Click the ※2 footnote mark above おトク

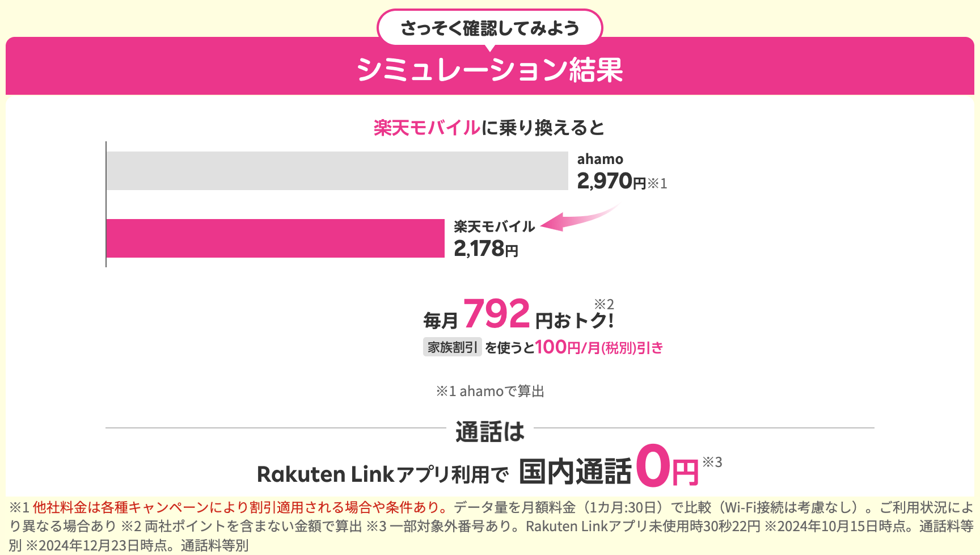[x=604, y=304]
